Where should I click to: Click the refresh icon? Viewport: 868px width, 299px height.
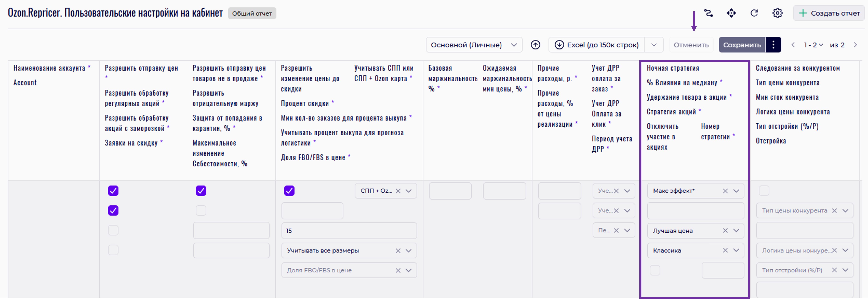tap(754, 13)
